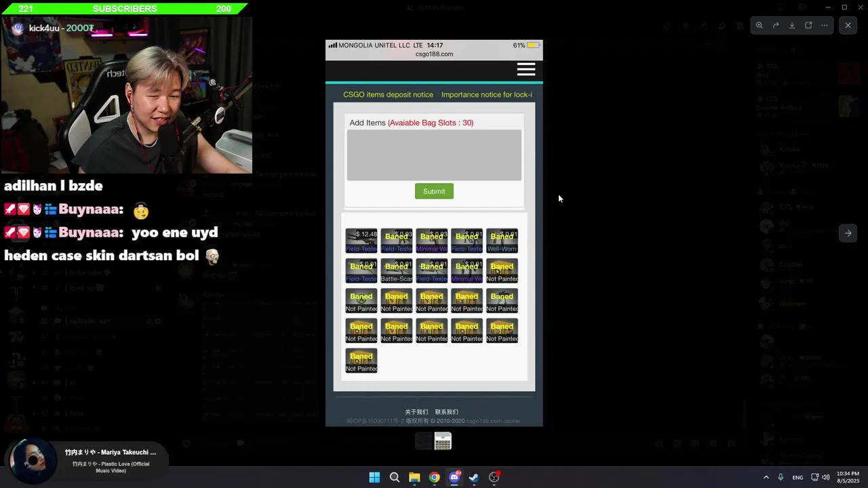868x488 pixels.
Task: Select the second carousel thumbnail below image
Action: point(443,441)
